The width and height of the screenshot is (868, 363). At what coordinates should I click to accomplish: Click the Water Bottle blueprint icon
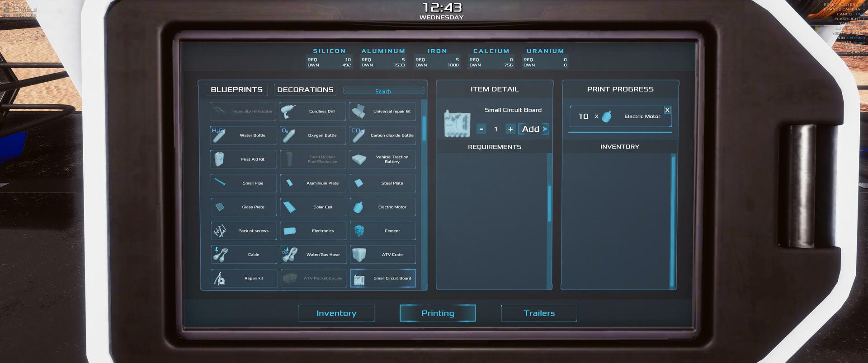[219, 135]
